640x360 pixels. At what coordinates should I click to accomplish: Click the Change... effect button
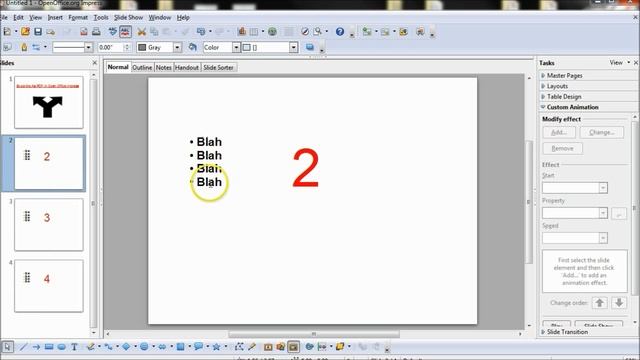[x=602, y=132]
